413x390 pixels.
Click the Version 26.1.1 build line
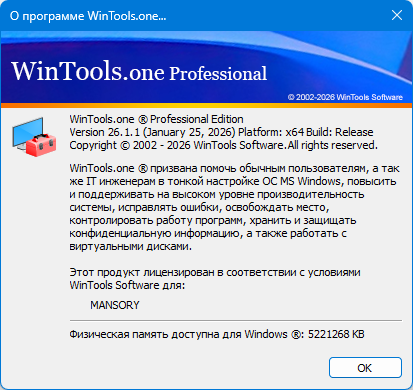pyautogui.click(x=221, y=132)
